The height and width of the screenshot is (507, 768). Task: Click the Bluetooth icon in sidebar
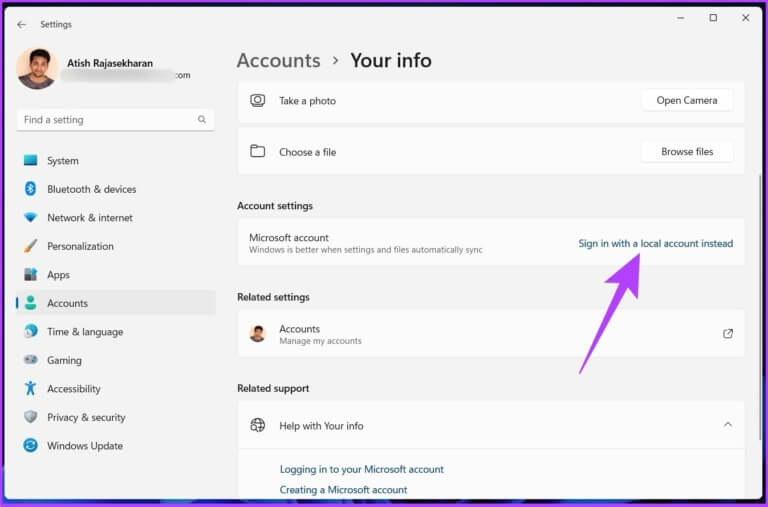30,189
